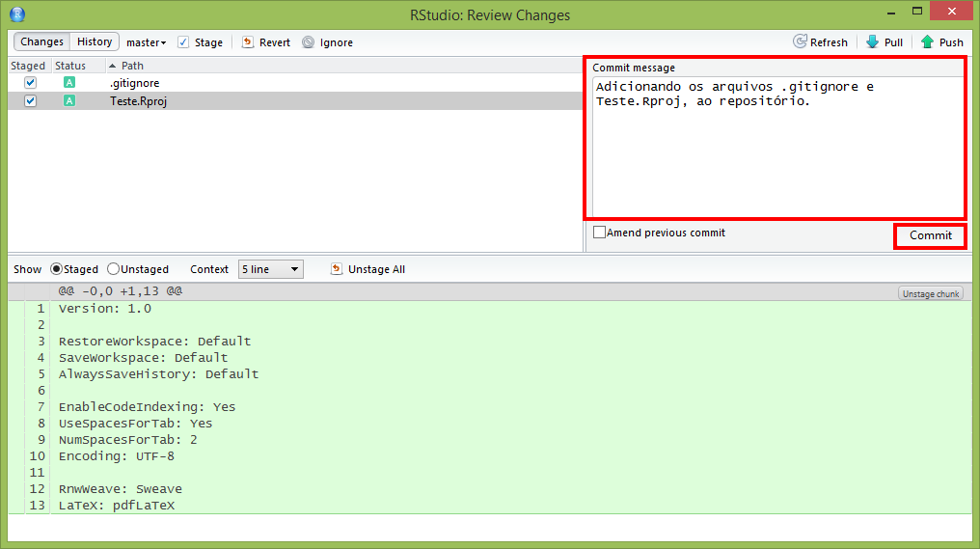Click diff line 'Encoding: UTF-8'
The height and width of the screenshot is (549, 980).
117,455
